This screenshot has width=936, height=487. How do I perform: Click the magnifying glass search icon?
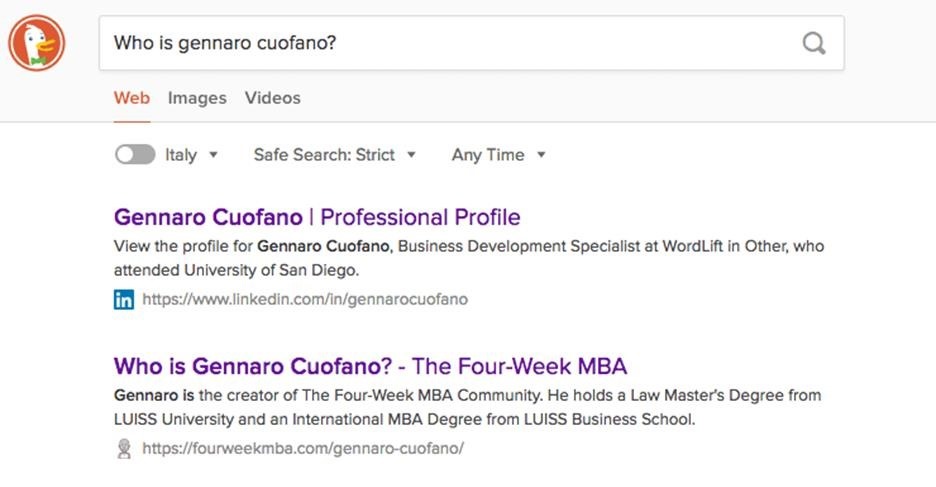coord(814,43)
